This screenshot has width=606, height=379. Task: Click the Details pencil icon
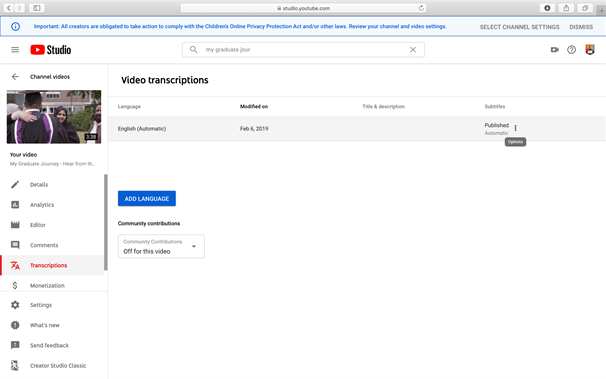pyautogui.click(x=15, y=184)
